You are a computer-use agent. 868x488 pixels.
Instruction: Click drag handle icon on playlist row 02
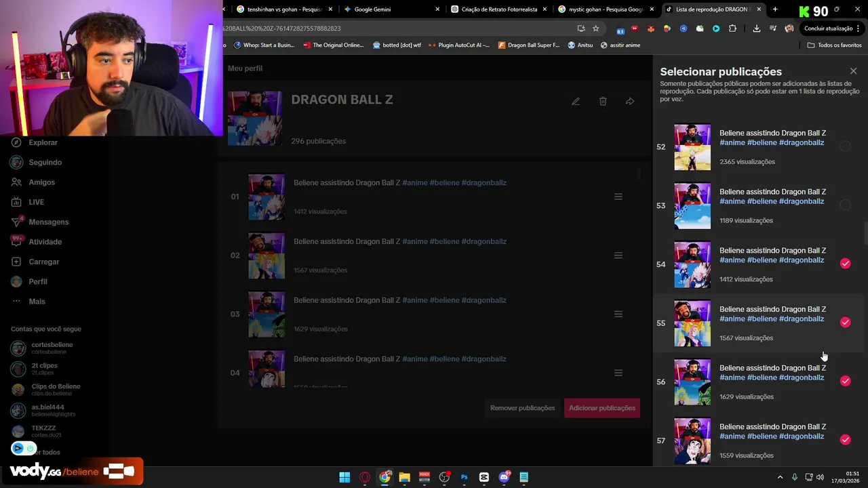618,256
